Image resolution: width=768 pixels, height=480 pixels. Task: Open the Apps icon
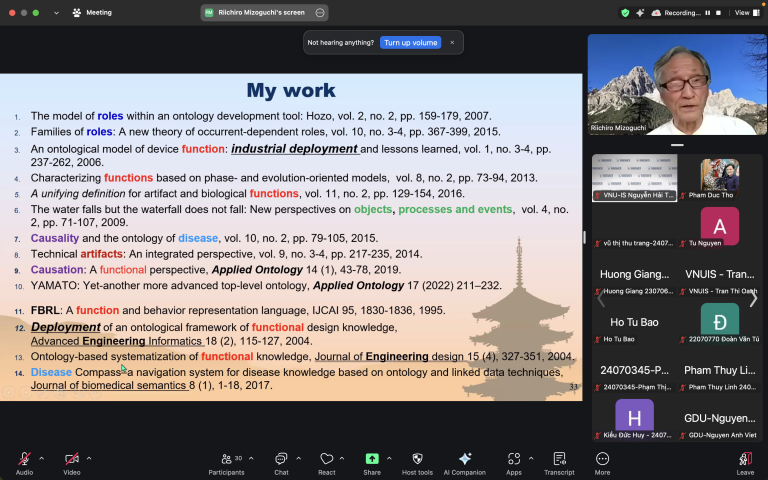(x=513, y=459)
